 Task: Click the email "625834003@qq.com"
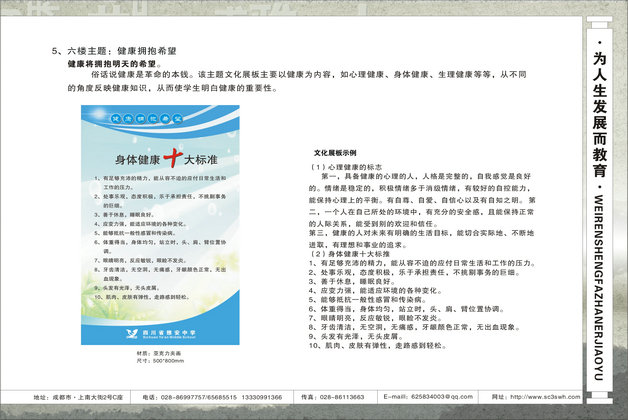pyautogui.click(x=442, y=396)
